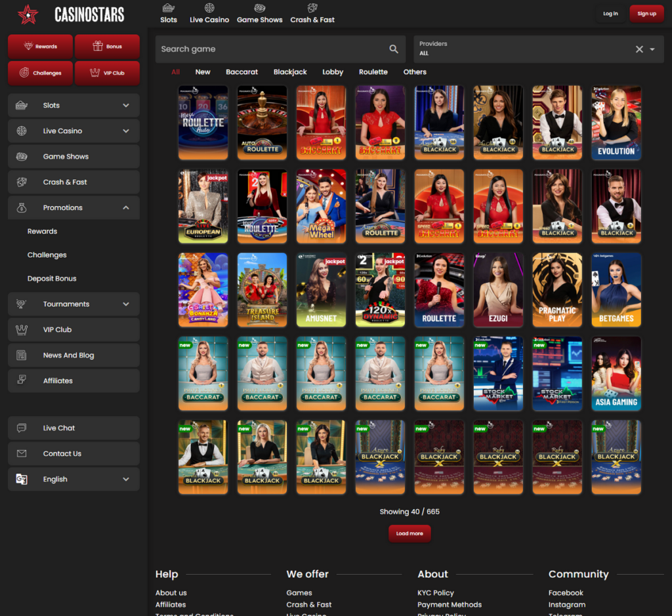The image size is (672, 616).
Task: Select the Baccarat filter tab
Action: pyautogui.click(x=241, y=72)
